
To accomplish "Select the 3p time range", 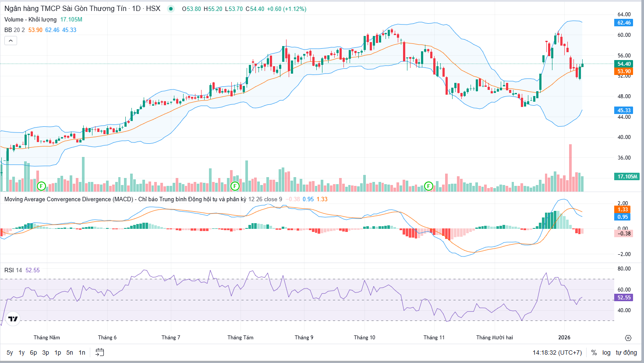I will 46,352.
